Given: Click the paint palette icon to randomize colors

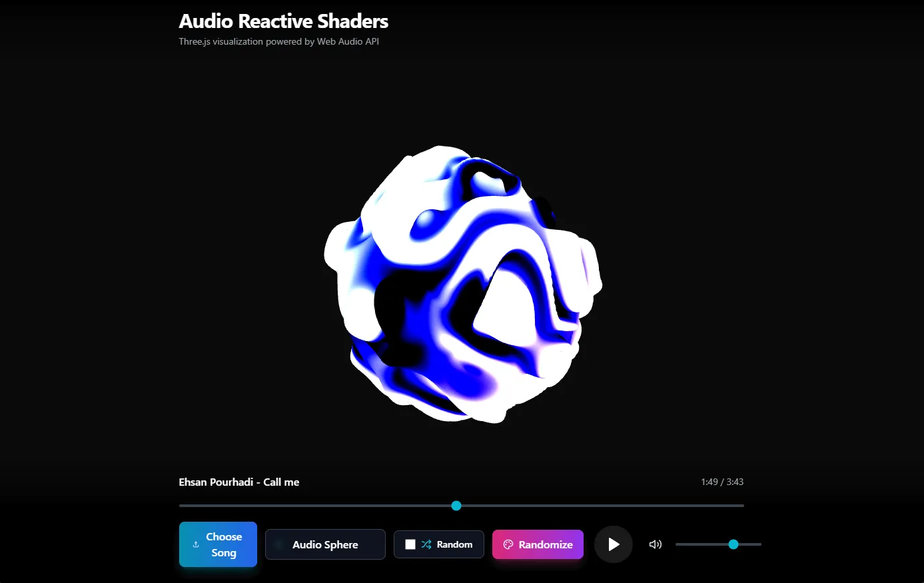Looking at the screenshot, I should [x=508, y=544].
